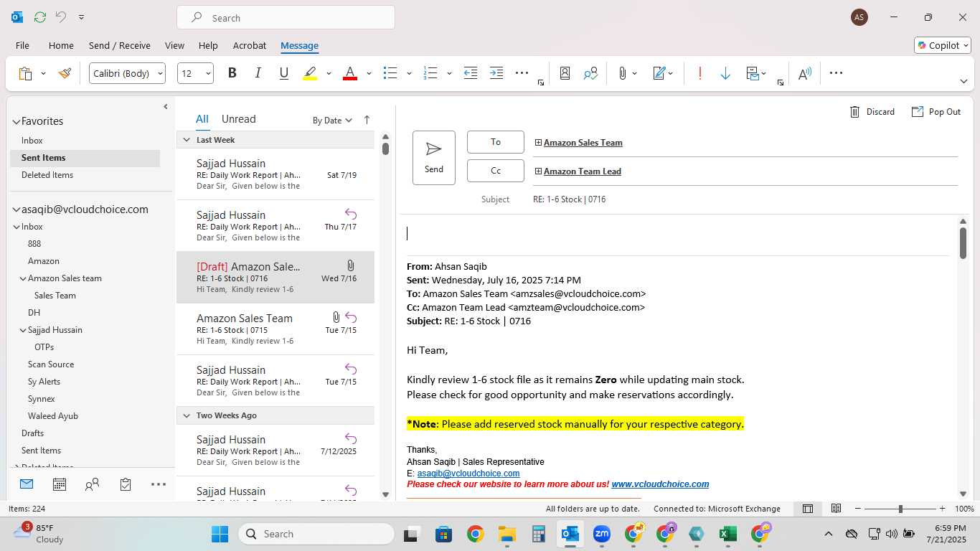Screen dimensions: 980x551
Task: Open highlight color dropdown arrow
Action: pyautogui.click(x=329, y=73)
